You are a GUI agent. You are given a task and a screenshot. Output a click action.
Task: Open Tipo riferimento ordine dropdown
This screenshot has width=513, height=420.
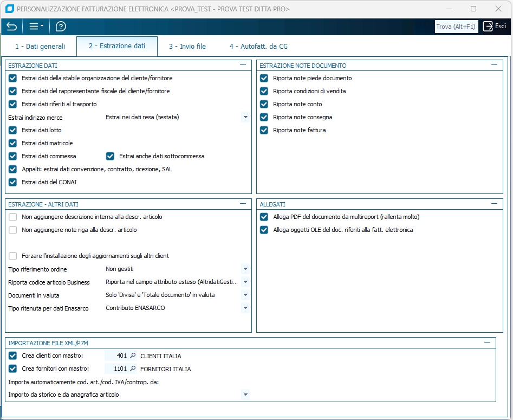pyautogui.click(x=245, y=269)
